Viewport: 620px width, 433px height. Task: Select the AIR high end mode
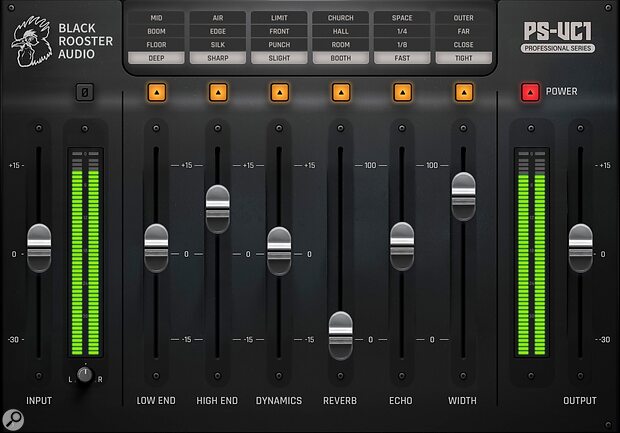218,18
